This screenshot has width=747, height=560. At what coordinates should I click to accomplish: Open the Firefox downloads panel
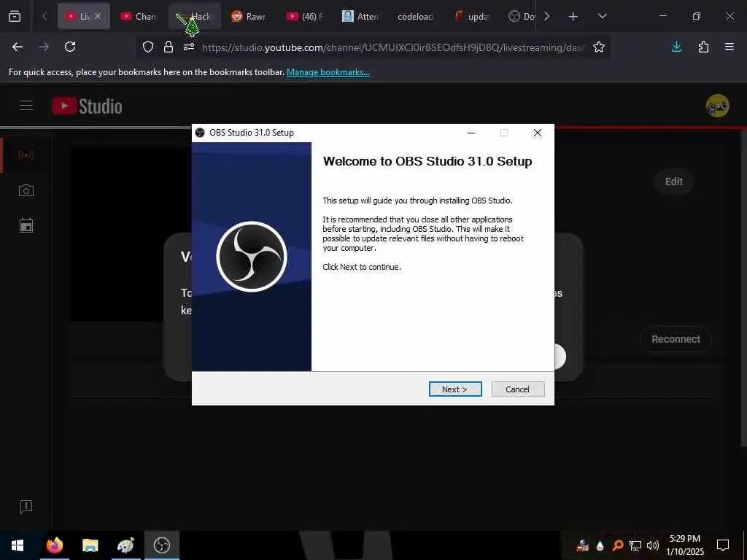click(676, 47)
